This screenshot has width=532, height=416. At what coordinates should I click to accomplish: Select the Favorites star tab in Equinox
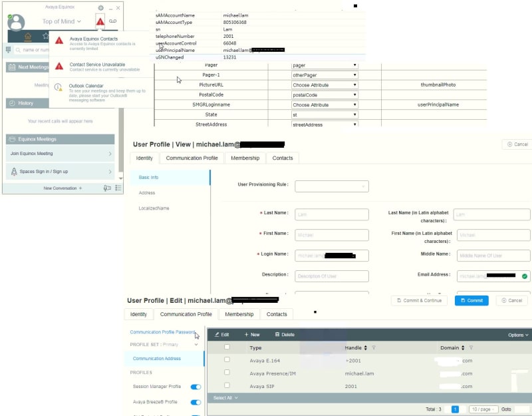click(x=45, y=36)
